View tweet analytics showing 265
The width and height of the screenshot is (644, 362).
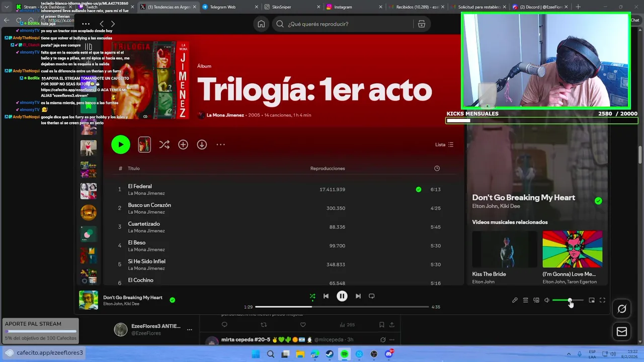[347, 325]
